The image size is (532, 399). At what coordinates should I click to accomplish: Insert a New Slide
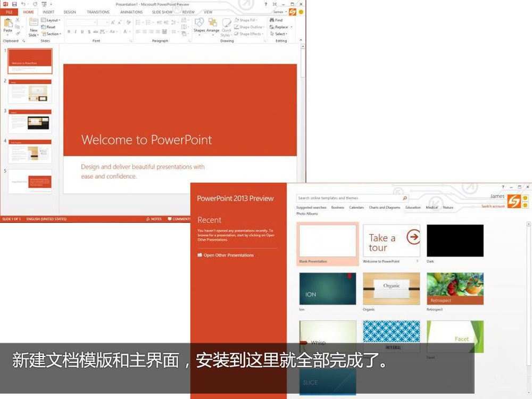coord(33,26)
